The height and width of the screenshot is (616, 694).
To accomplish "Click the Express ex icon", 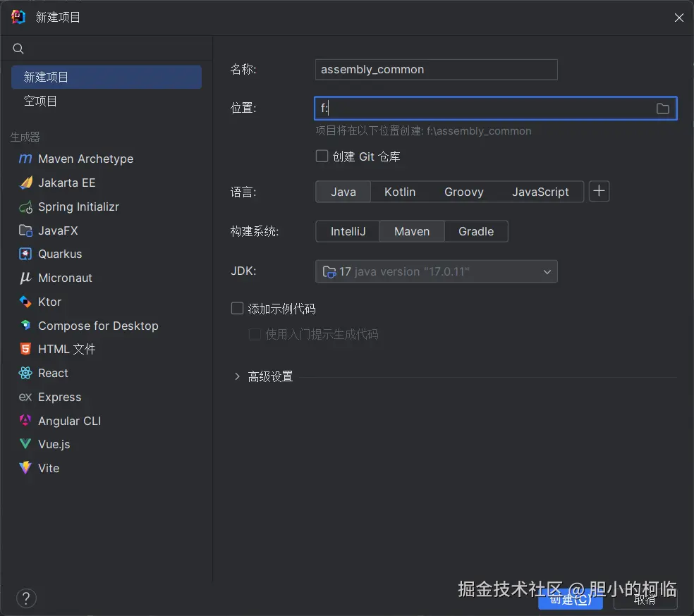I will (25, 397).
